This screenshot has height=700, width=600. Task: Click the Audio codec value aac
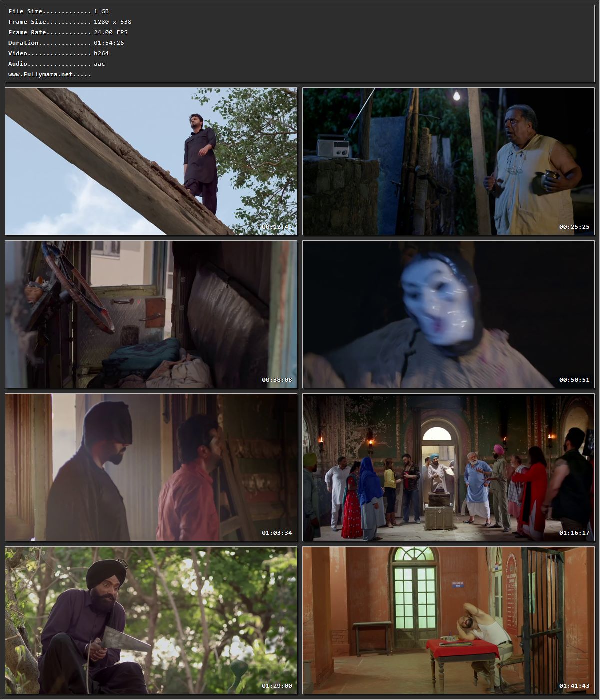[x=99, y=64]
